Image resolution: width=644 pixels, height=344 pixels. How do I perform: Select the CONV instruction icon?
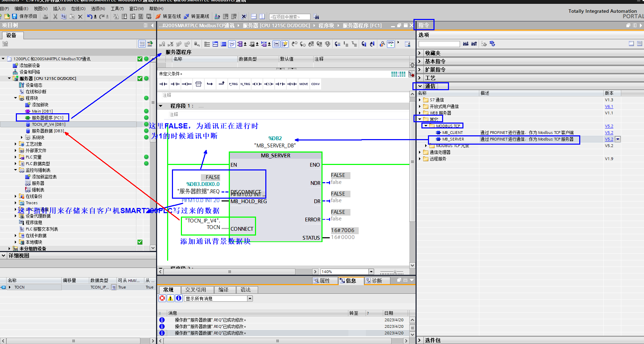click(x=315, y=84)
